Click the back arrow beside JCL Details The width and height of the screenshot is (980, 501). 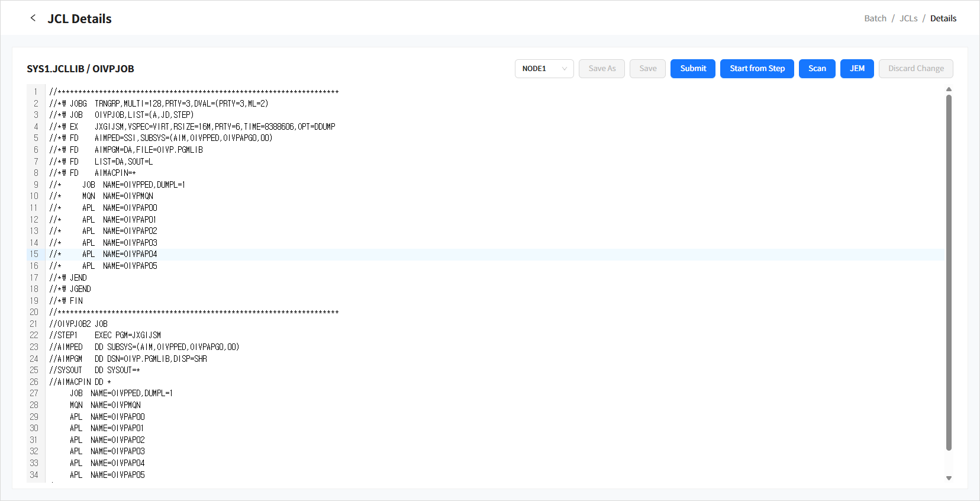[x=33, y=18]
